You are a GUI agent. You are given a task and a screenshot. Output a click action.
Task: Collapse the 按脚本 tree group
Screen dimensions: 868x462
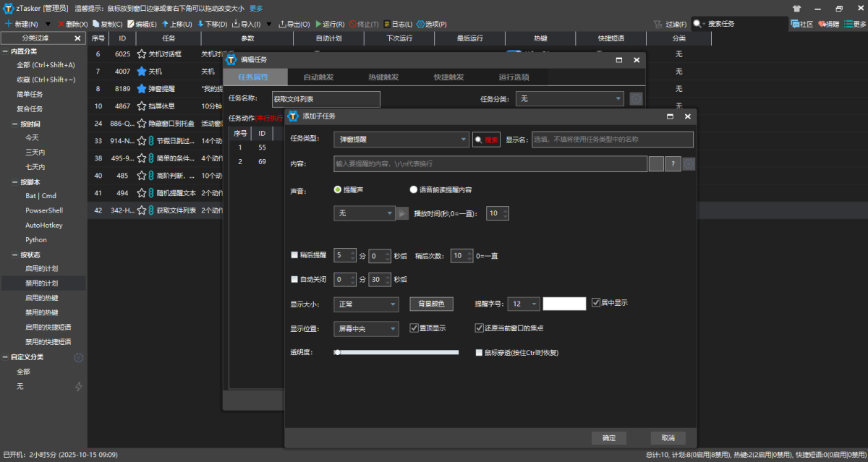[x=14, y=181]
